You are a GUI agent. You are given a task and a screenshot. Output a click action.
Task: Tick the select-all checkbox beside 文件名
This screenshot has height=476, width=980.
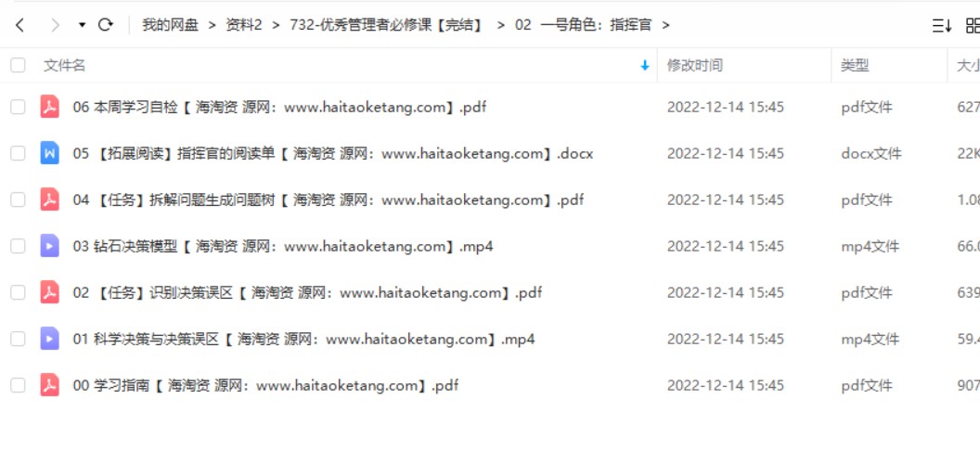point(19,65)
